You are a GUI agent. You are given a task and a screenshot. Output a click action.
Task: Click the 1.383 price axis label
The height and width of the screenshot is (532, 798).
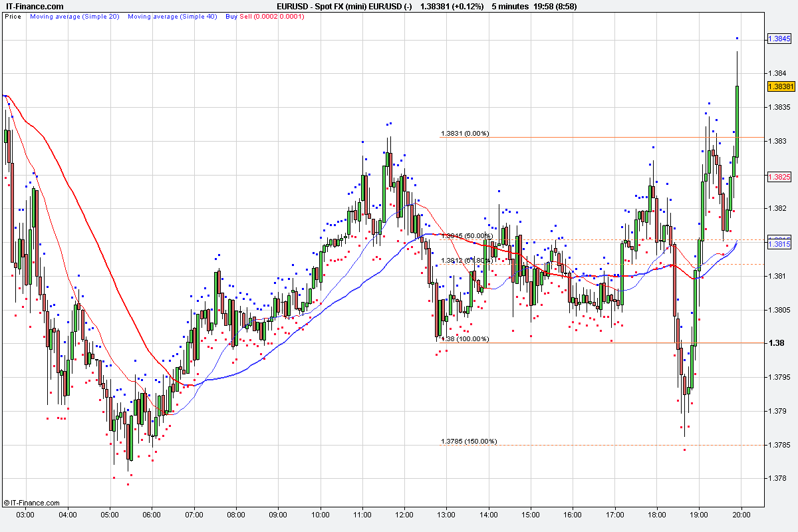777,141
